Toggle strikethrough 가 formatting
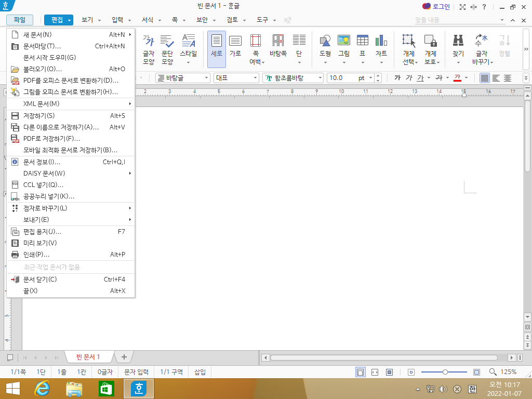 tap(439, 78)
